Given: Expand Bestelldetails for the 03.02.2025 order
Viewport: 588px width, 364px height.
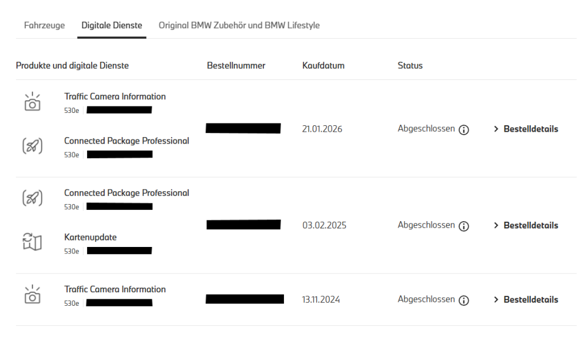Looking at the screenshot, I should tap(526, 226).
